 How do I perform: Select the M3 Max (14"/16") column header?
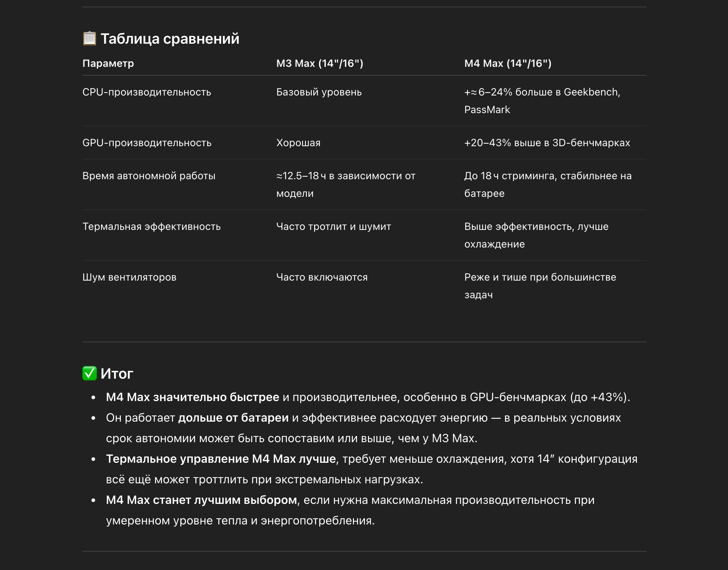pos(320,63)
